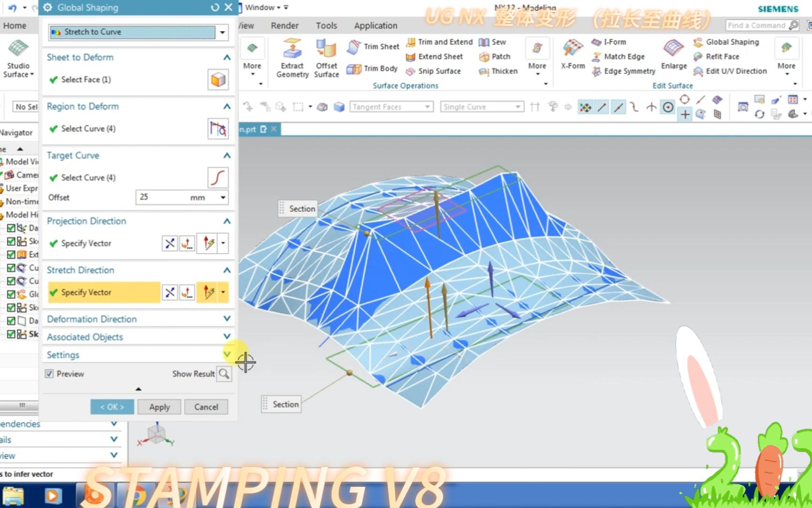Toggle the Da datum checkbox in navigator
This screenshot has width=812, height=508.
pos(11,228)
